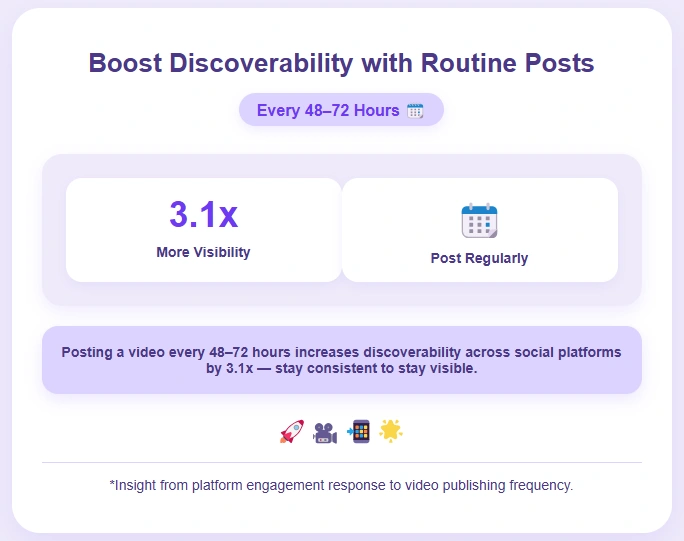Click the rocket emoji icon

[292, 431]
